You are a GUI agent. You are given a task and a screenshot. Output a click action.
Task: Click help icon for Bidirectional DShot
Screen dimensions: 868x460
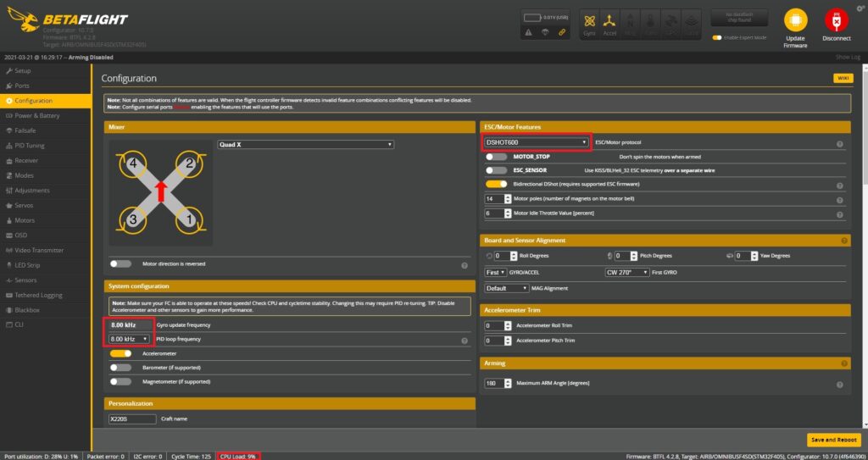840,186
